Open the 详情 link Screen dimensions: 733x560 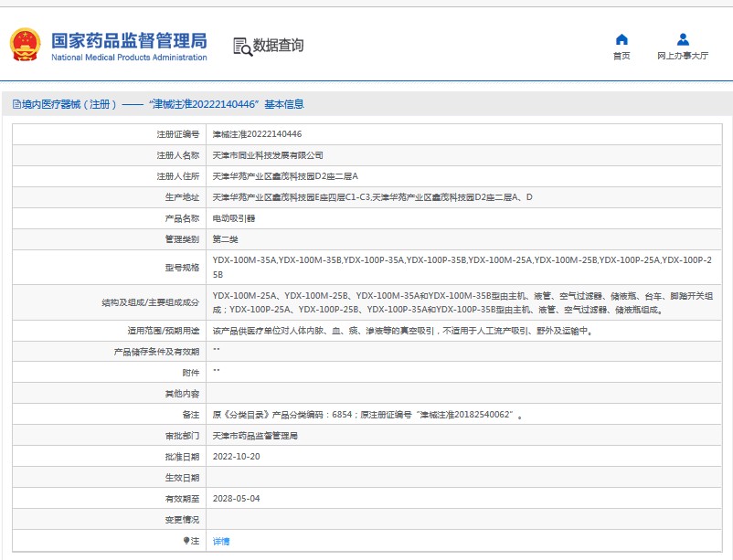(x=221, y=541)
